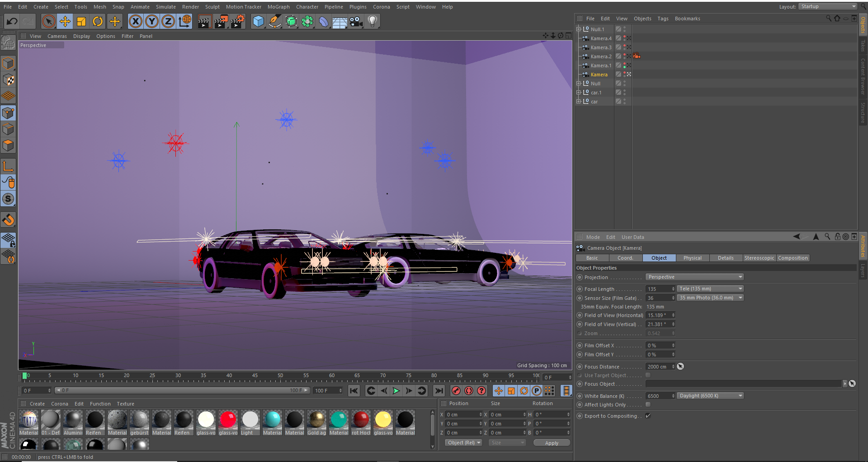
Task: Switch to Texture mode in left palette
Action: click(x=8, y=80)
